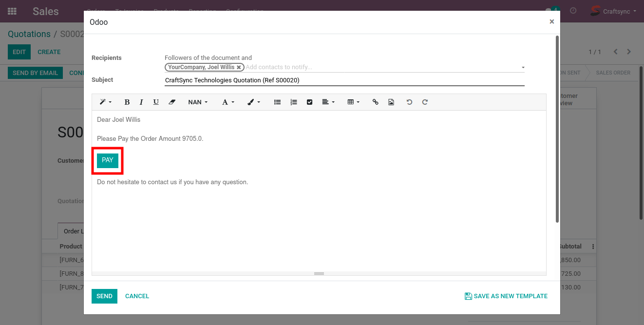Open the magic wand style dropdown
This screenshot has height=325, width=644.
pos(105,102)
